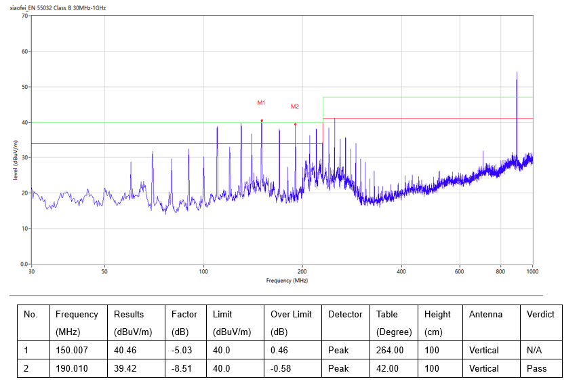Click the factor value -8.51

point(182,368)
